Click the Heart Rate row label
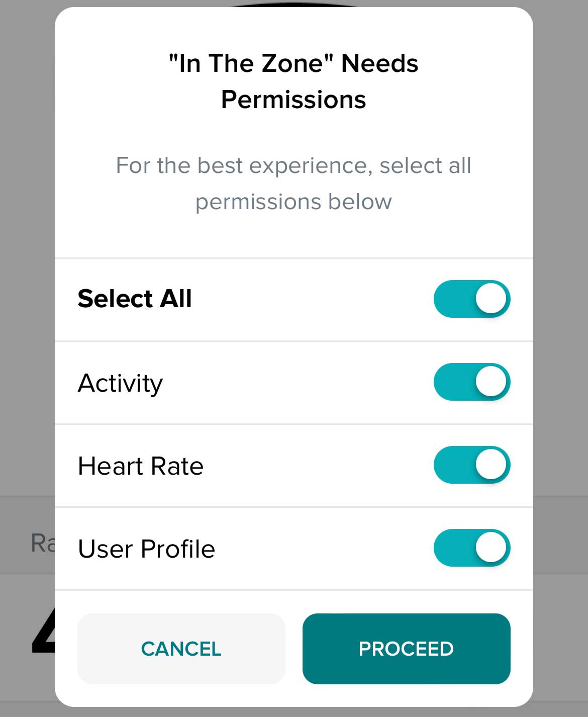The height and width of the screenshot is (717, 588). (x=140, y=466)
